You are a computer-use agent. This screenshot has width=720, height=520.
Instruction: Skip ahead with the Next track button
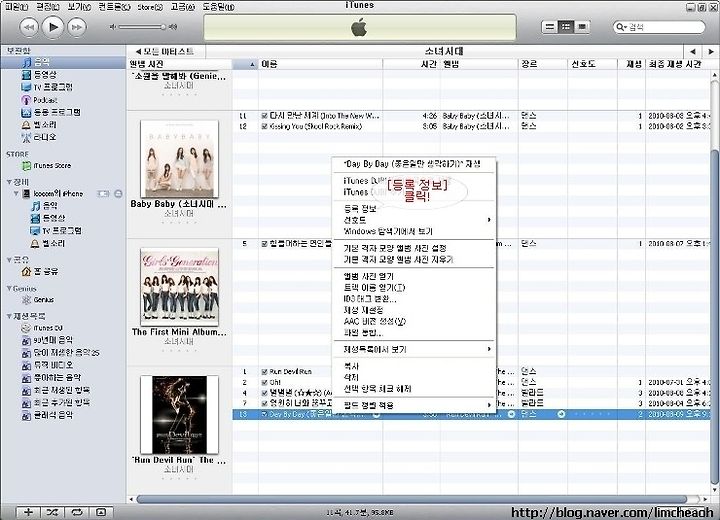tap(77, 27)
